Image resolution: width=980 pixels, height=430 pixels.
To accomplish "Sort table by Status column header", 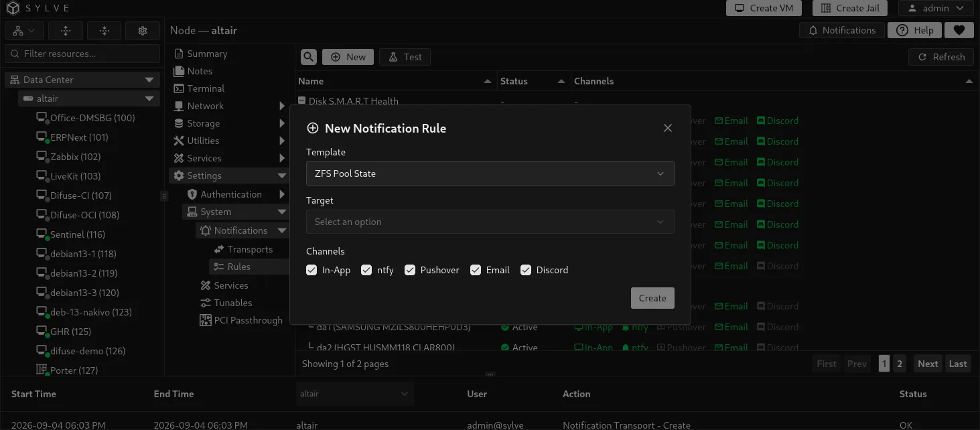I will point(534,81).
